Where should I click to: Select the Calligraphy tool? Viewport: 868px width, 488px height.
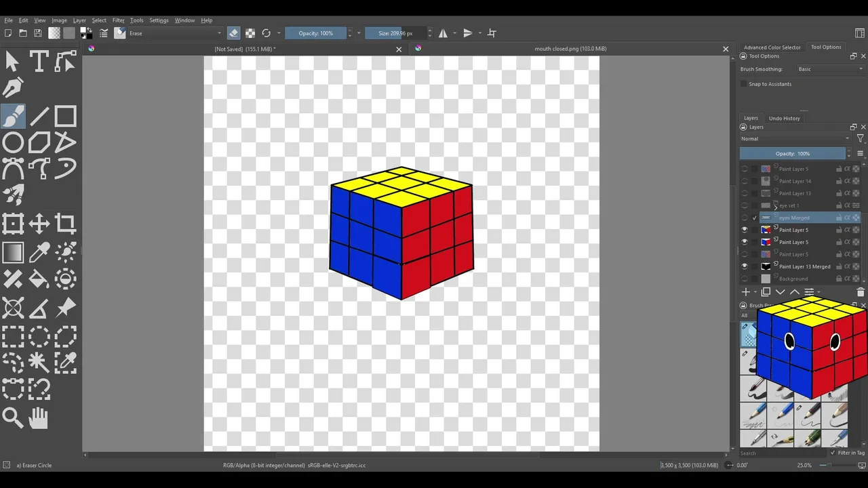click(x=13, y=88)
